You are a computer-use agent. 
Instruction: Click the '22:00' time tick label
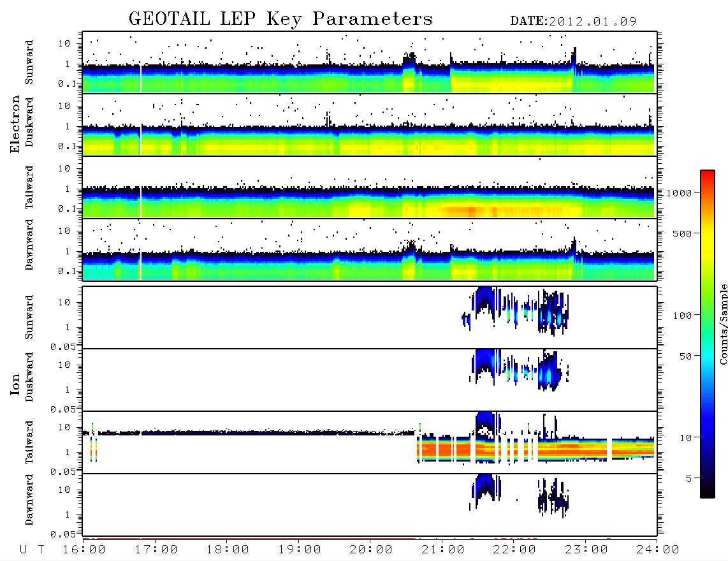(514, 550)
